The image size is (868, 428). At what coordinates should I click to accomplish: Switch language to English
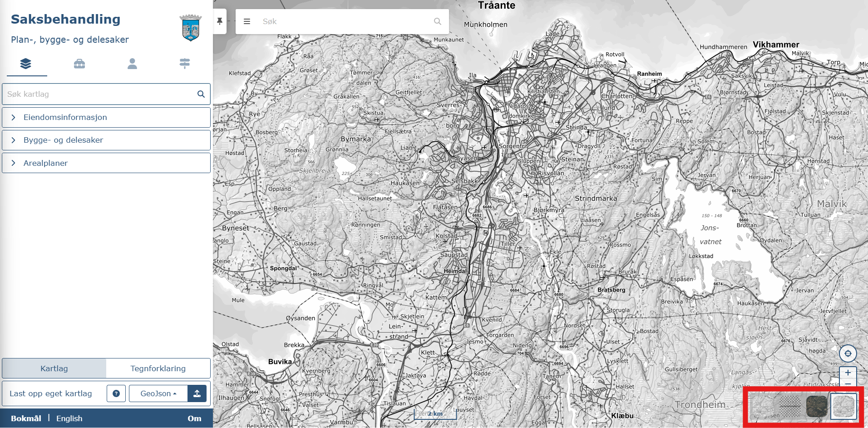tap(69, 418)
